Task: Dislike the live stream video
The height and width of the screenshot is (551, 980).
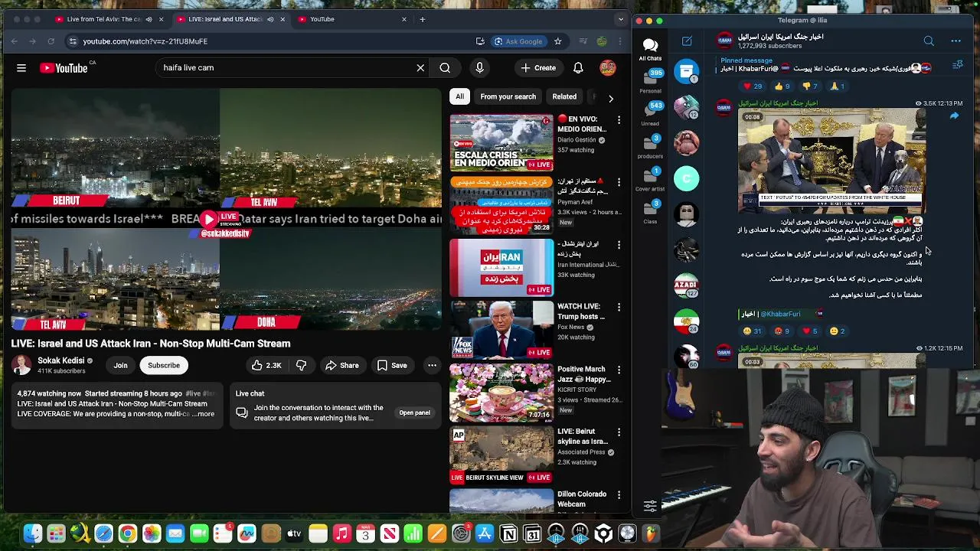Action: click(301, 366)
